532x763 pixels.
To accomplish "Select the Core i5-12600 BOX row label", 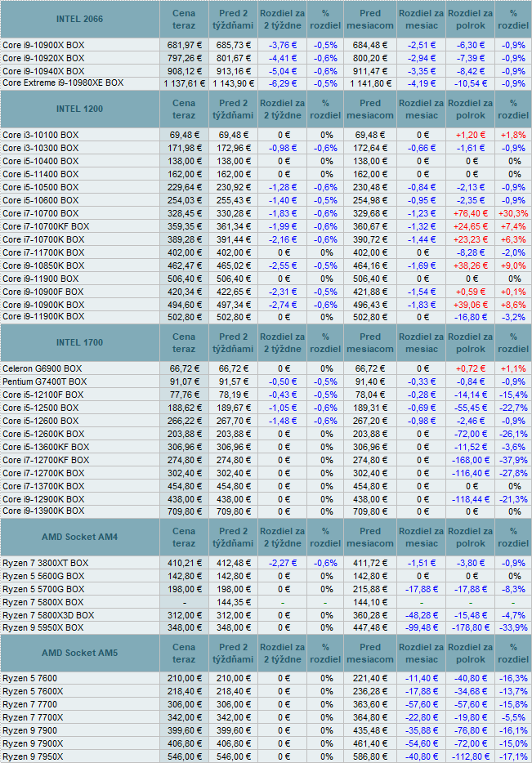I will coord(41,422).
